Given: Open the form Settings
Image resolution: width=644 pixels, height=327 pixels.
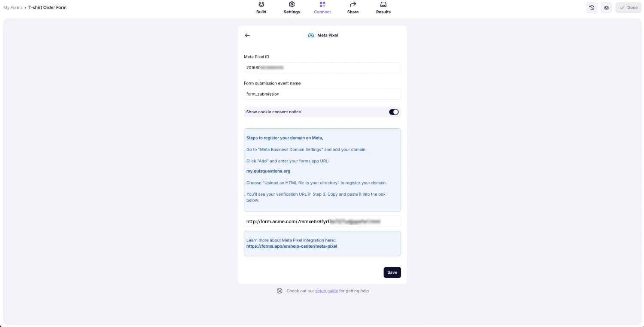Looking at the screenshot, I should [x=292, y=8].
